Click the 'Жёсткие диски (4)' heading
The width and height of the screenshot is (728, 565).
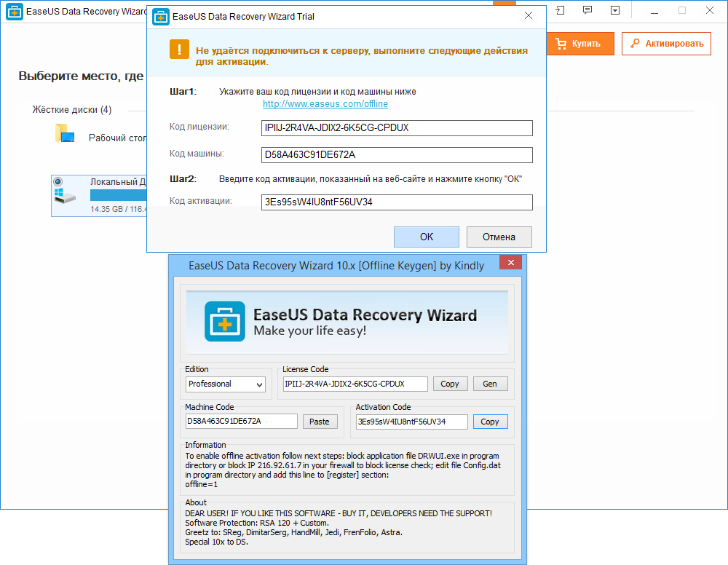pyautogui.click(x=72, y=110)
